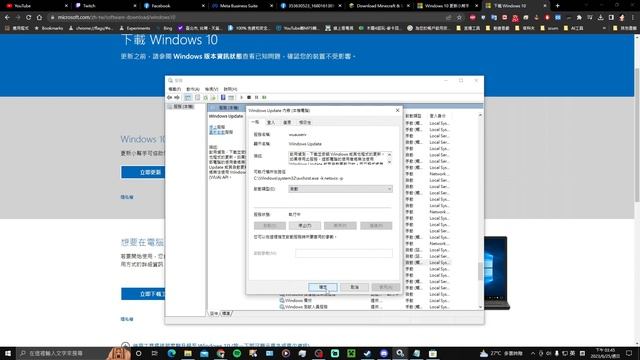
Task: Open the 說明 menu in Services window
Action: click(230, 89)
